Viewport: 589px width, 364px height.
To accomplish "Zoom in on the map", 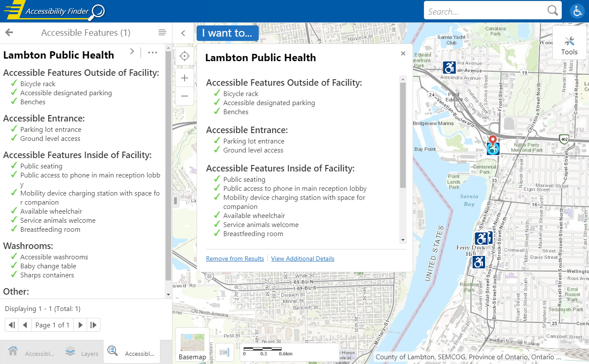I will (x=185, y=78).
